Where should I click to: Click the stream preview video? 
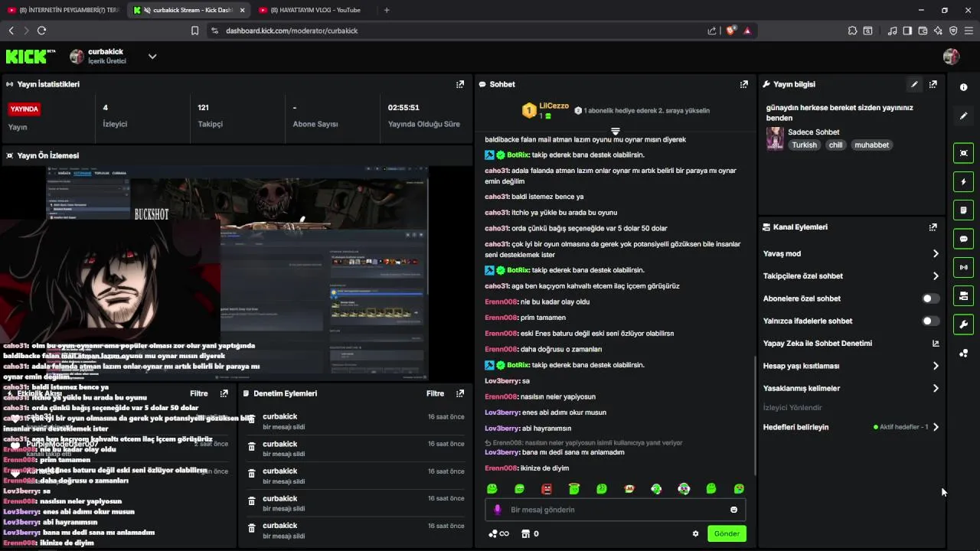pos(236,273)
